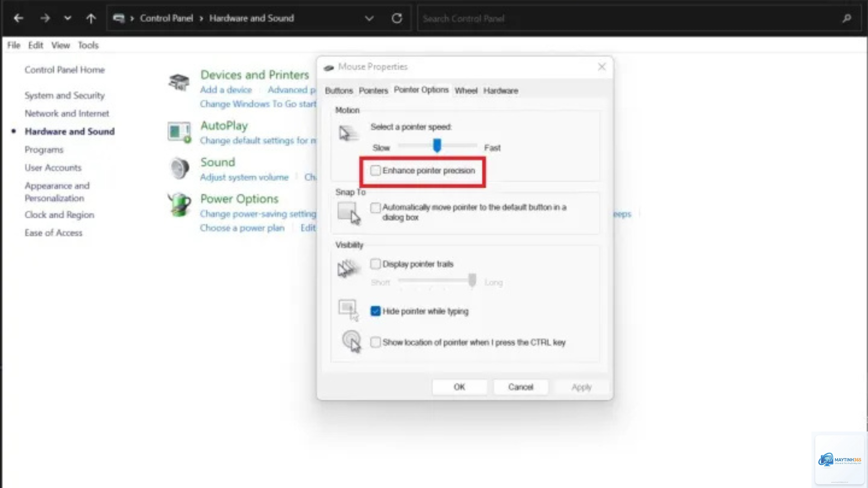Click the AutoPlay icon
The height and width of the screenshot is (488, 868).
(179, 132)
